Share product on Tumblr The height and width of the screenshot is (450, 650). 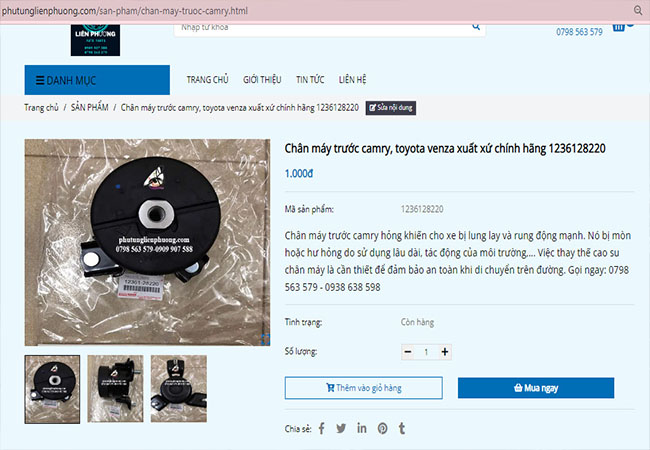coord(402,428)
